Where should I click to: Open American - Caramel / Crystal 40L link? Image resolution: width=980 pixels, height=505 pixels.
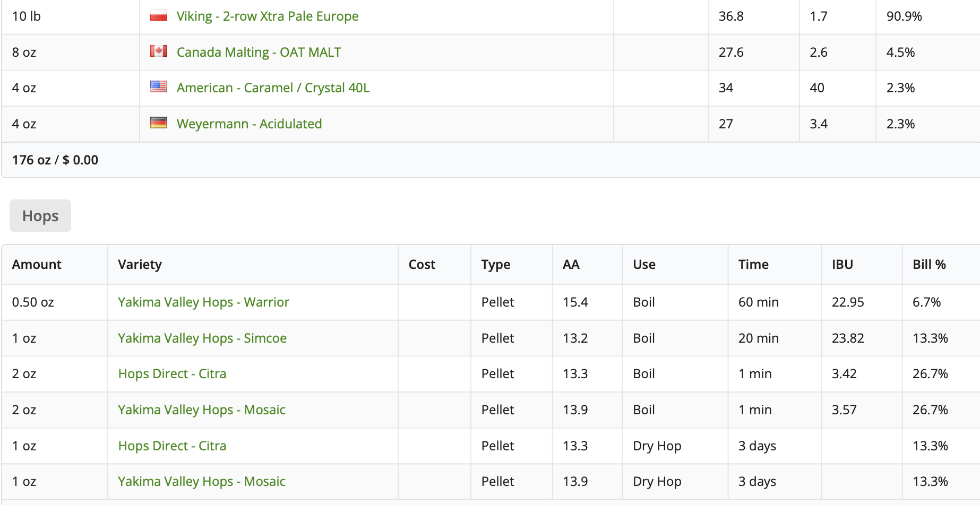point(273,88)
